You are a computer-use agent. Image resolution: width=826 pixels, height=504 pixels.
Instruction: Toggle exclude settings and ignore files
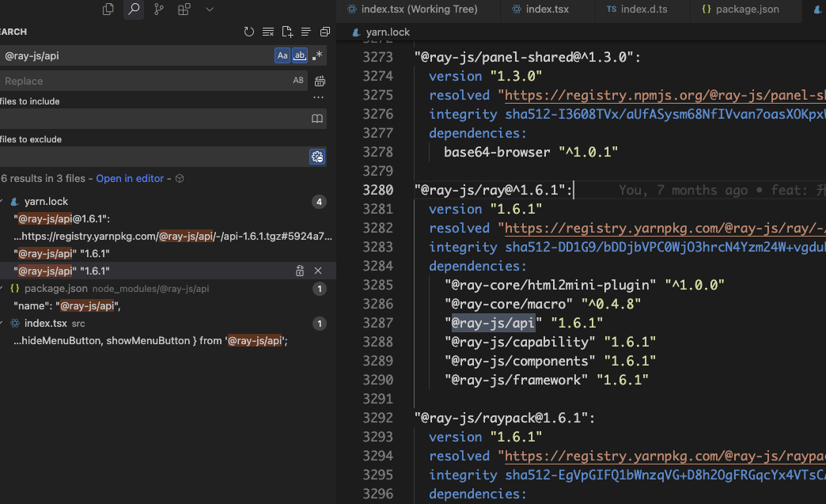pos(317,157)
